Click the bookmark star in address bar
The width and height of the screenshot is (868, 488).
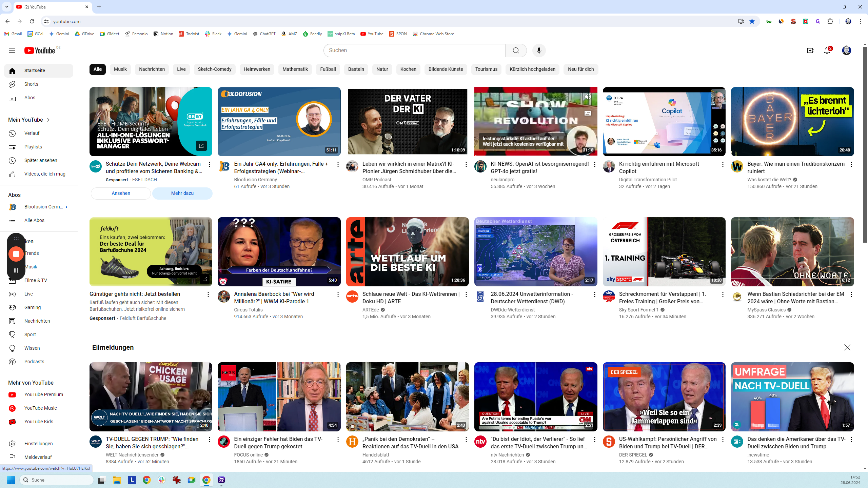[752, 21]
